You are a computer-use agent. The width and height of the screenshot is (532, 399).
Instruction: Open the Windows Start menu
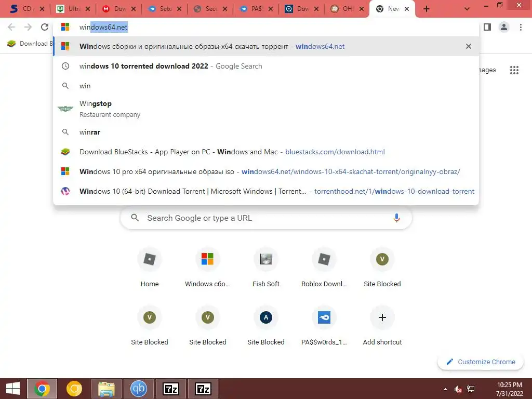(12, 389)
